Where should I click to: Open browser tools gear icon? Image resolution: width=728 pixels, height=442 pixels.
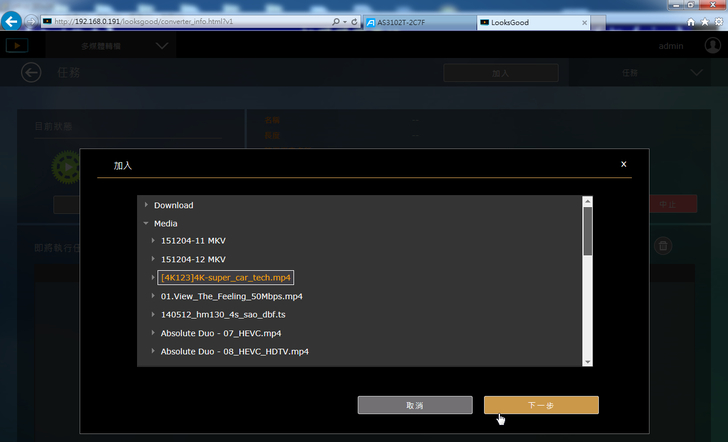pos(719,22)
